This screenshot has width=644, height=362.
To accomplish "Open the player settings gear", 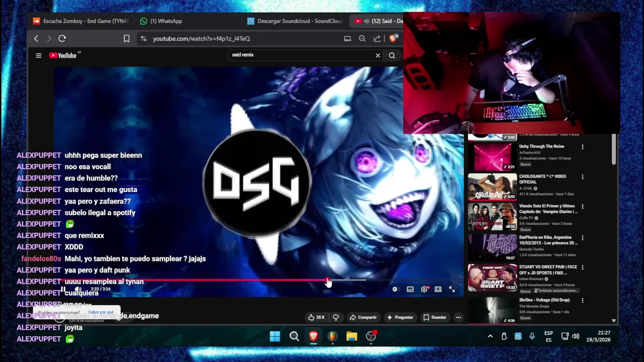I will (x=424, y=289).
